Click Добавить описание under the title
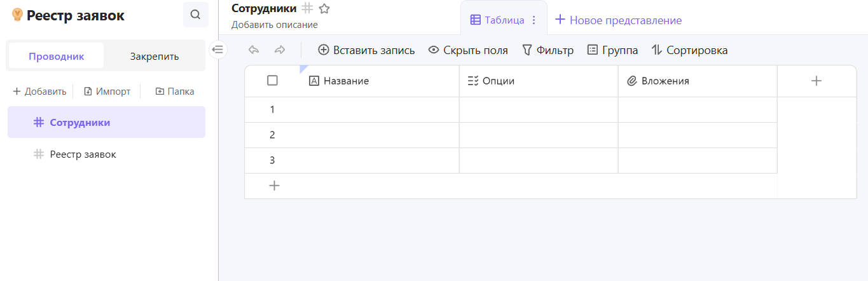This screenshot has width=868, height=281. click(275, 25)
